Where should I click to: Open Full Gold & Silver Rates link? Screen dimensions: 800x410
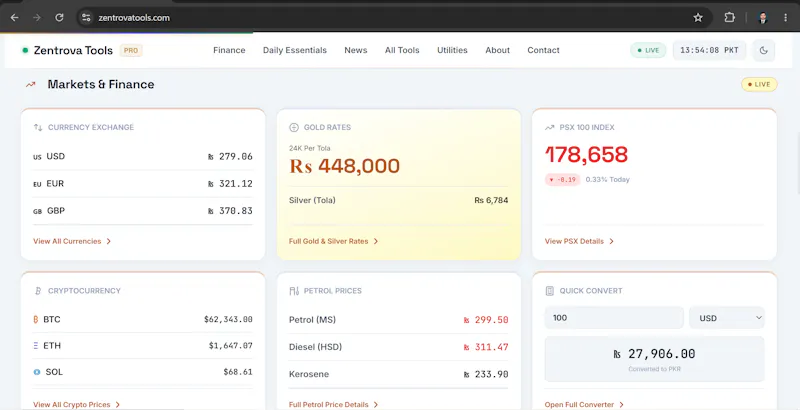click(x=334, y=241)
